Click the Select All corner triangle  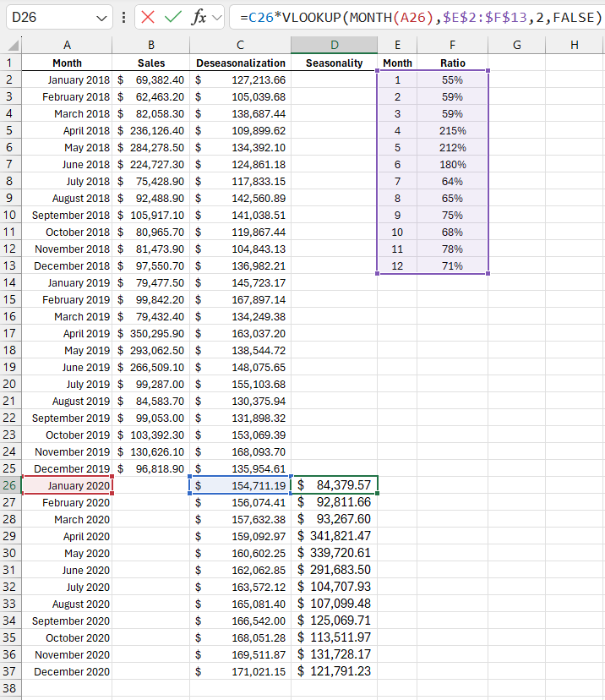point(11,45)
